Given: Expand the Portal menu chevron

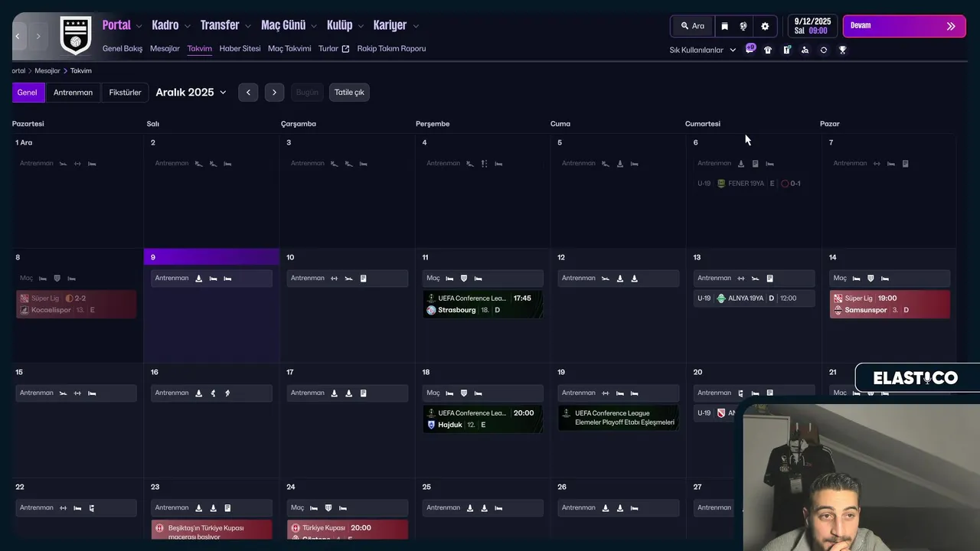Looking at the screenshot, I should click(x=139, y=26).
